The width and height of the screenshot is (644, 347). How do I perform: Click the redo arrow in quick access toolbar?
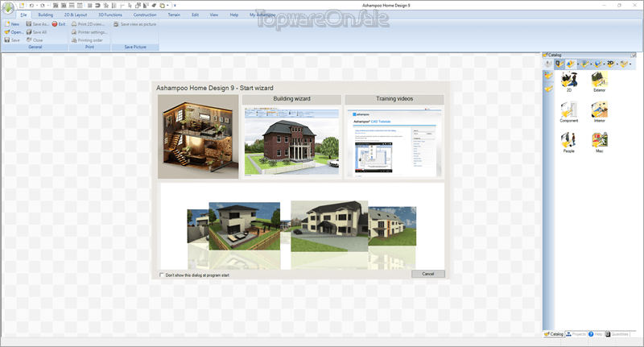pos(43,6)
